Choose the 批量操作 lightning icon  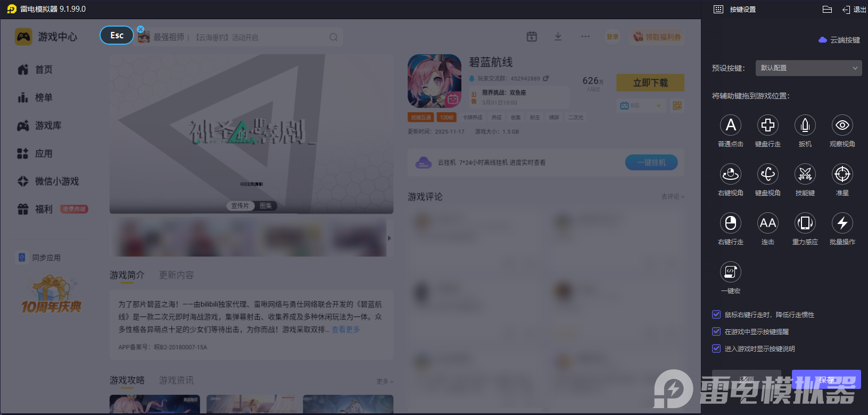point(842,223)
